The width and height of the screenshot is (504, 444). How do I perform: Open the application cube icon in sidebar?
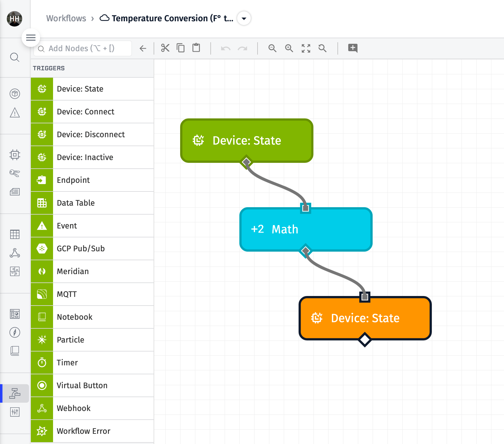(15, 94)
